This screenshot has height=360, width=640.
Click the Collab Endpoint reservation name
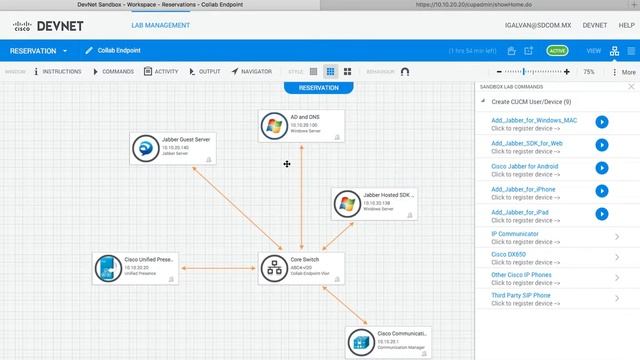(119, 51)
